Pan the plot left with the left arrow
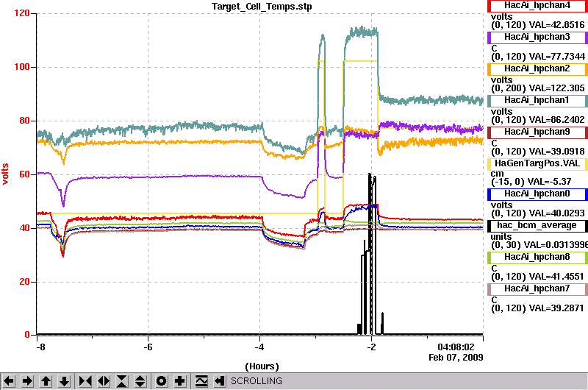This screenshot has width=588, height=390. coord(9,381)
